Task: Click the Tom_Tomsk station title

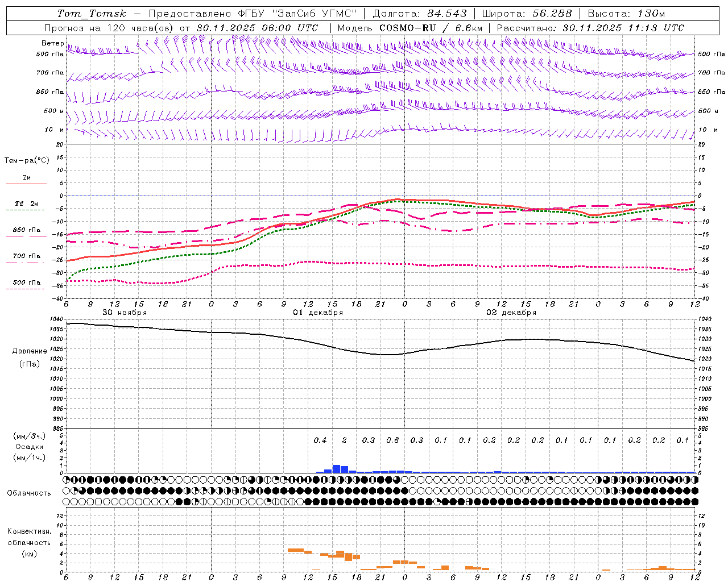Action: [x=92, y=14]
